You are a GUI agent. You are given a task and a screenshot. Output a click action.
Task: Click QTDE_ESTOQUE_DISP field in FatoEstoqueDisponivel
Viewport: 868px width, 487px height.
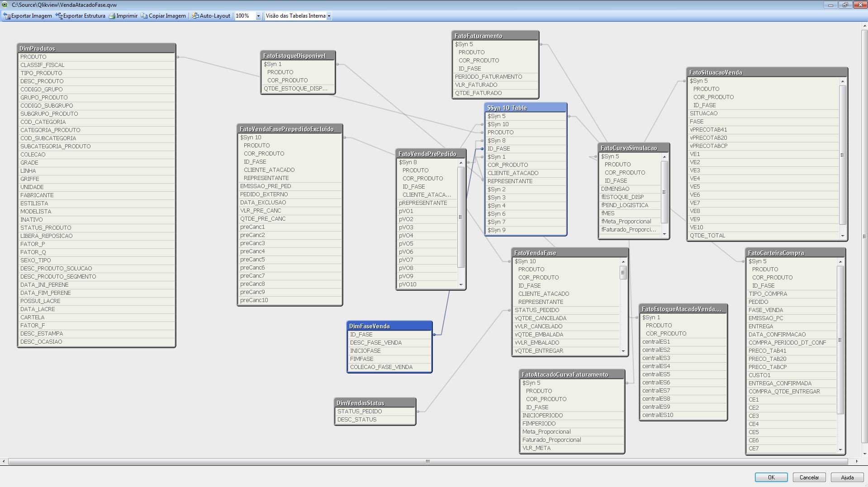[x=298, y=89]
